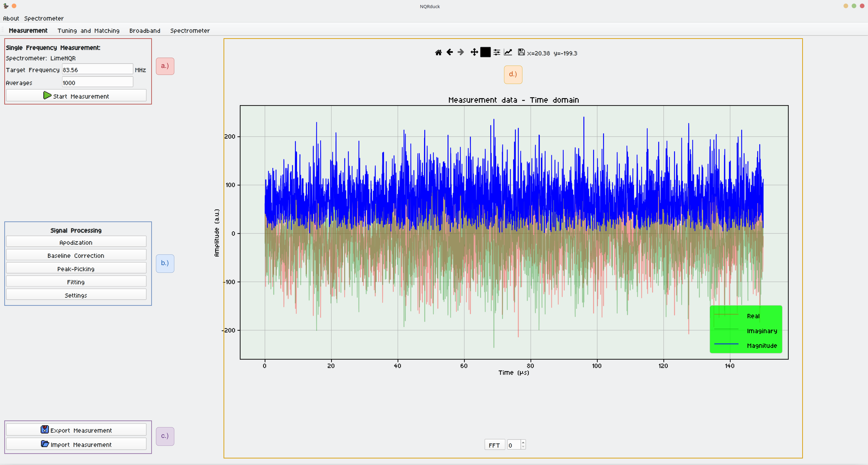Switch to the Broadband tab

pos(145,31)
